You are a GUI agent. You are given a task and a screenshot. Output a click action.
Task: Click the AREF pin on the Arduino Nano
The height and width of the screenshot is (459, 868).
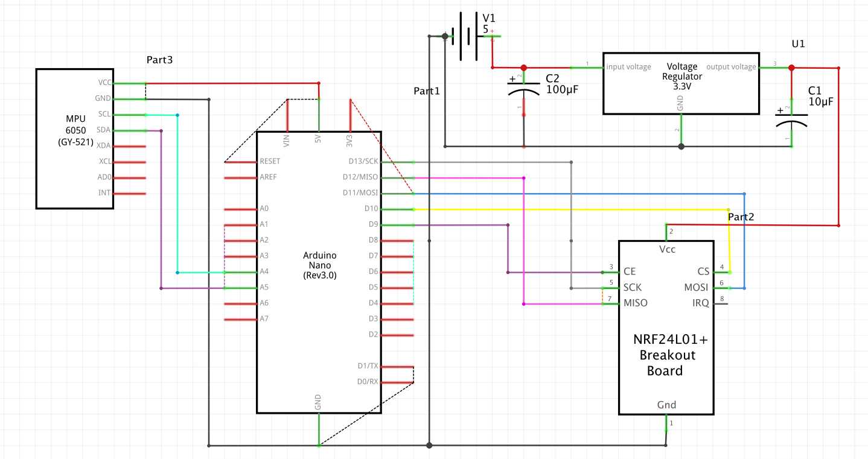[240, 177]
